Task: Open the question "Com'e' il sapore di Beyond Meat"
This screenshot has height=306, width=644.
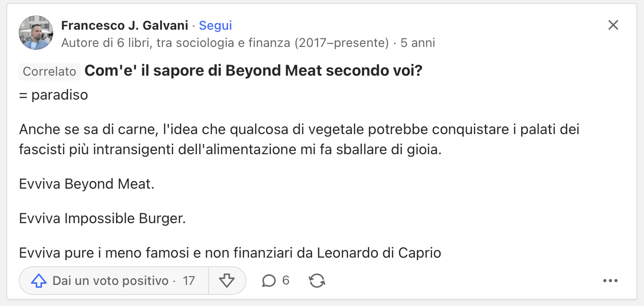Action: 253,71
